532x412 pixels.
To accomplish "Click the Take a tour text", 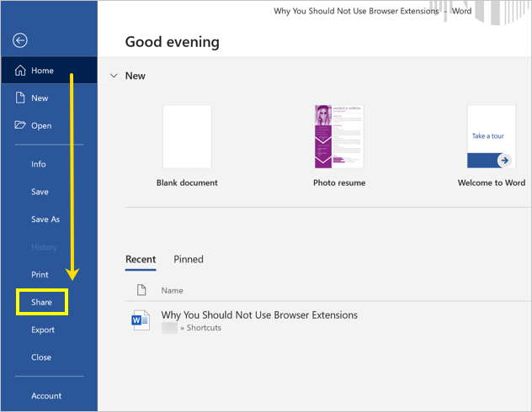I will [488, 136].
